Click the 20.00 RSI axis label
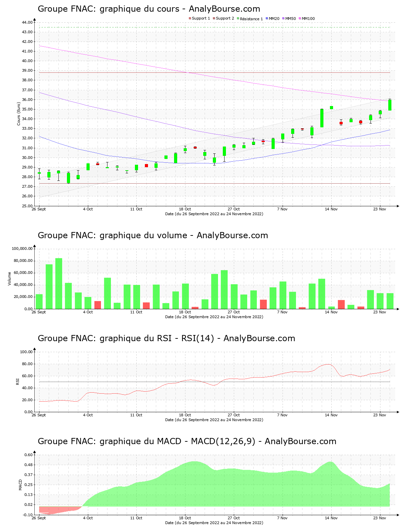 click(x=27, y=400)
